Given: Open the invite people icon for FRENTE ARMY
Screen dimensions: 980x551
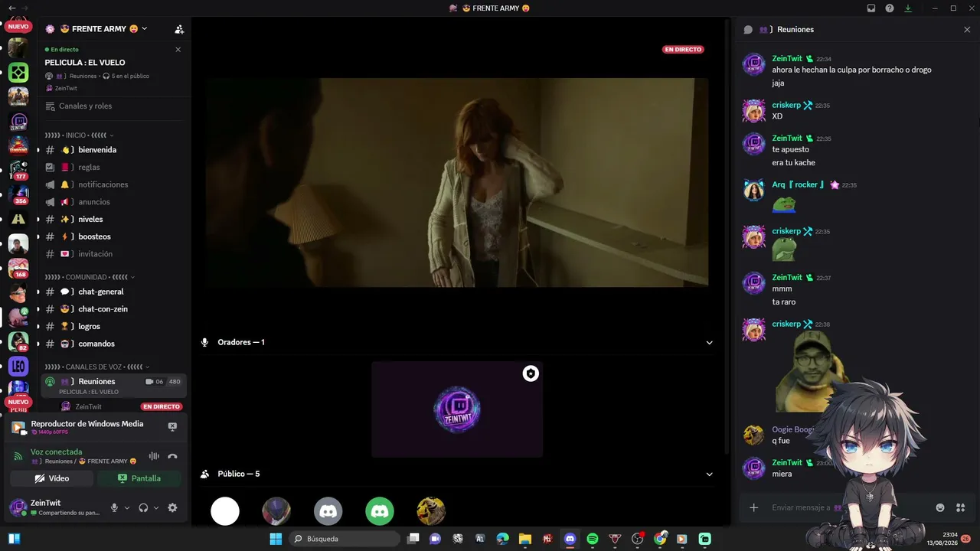Looking at the screenshot, I should [179, 29].
